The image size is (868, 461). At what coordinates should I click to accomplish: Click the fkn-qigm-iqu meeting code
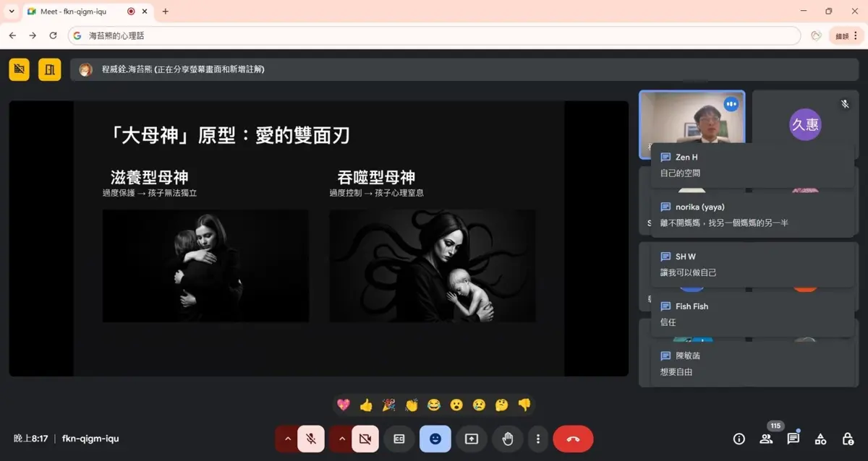[x=90, y=439]
